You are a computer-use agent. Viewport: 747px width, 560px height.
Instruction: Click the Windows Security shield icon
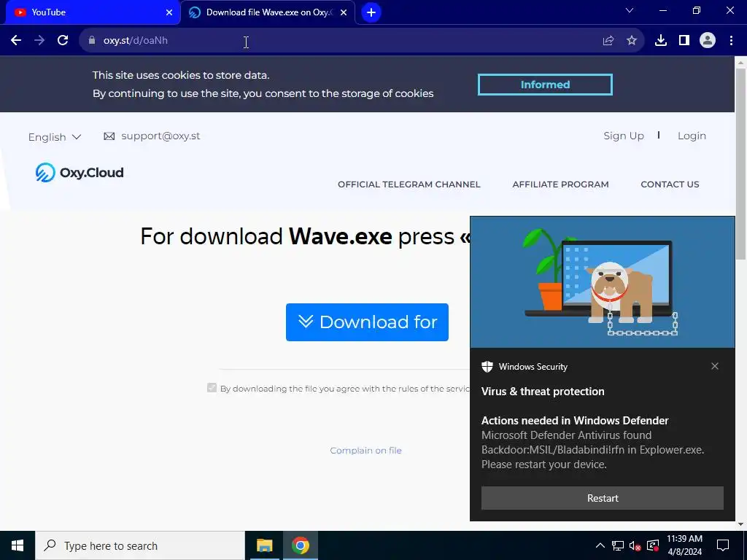pyautogui.click(x=487, y=367)
